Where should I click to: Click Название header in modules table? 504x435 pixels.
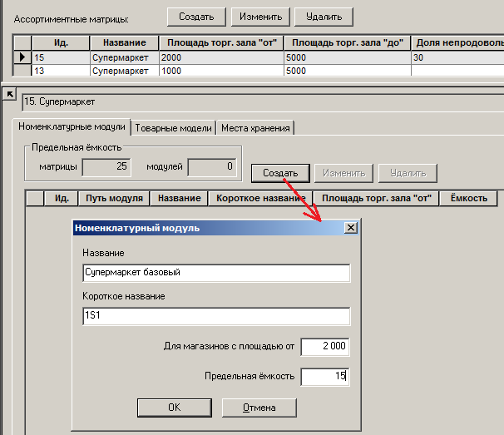coord(179,199)
